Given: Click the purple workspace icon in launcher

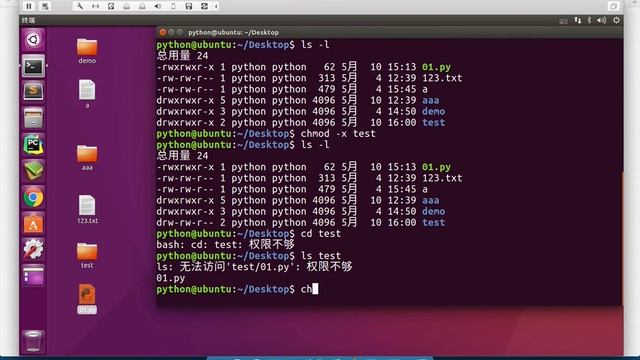Looking at the screenshot, I should pos(33,276).
